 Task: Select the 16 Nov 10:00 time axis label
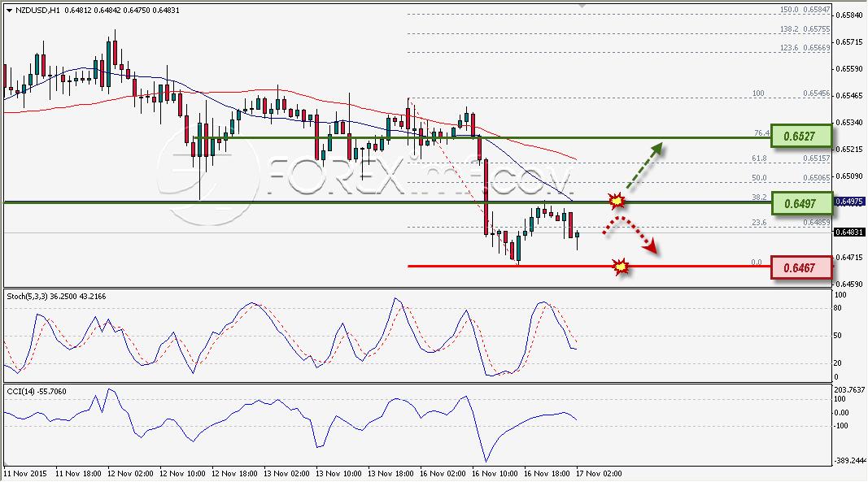point(495,474)
